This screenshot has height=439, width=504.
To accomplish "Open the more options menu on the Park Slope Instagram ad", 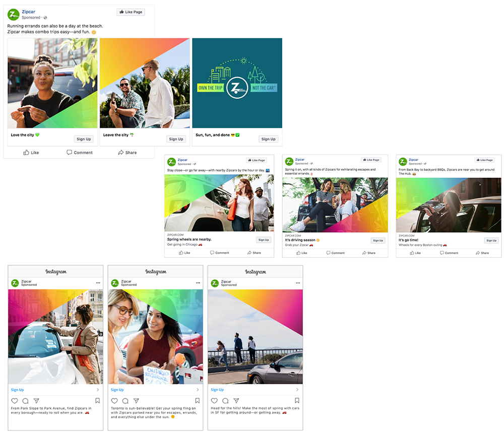I will pyautogui.click(x=98, y=283).
